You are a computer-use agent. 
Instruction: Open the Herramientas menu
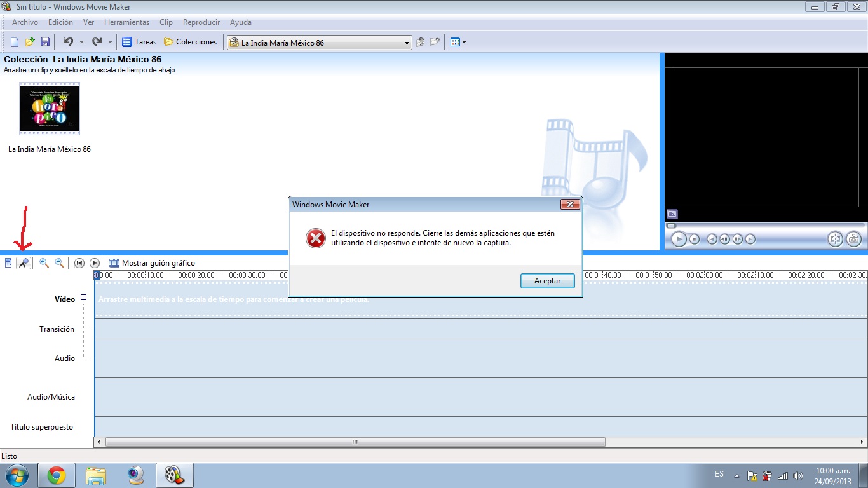point(126,22)
